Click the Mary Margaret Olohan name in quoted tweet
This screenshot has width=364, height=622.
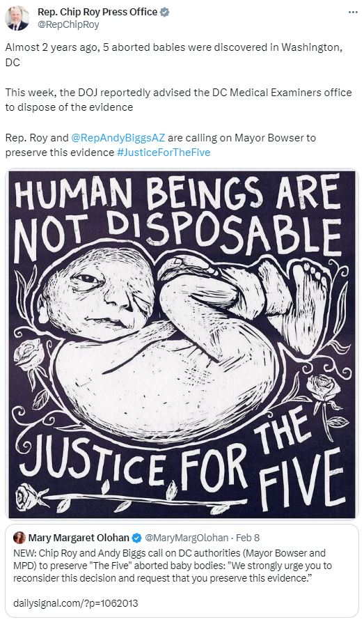coord(79,538)
